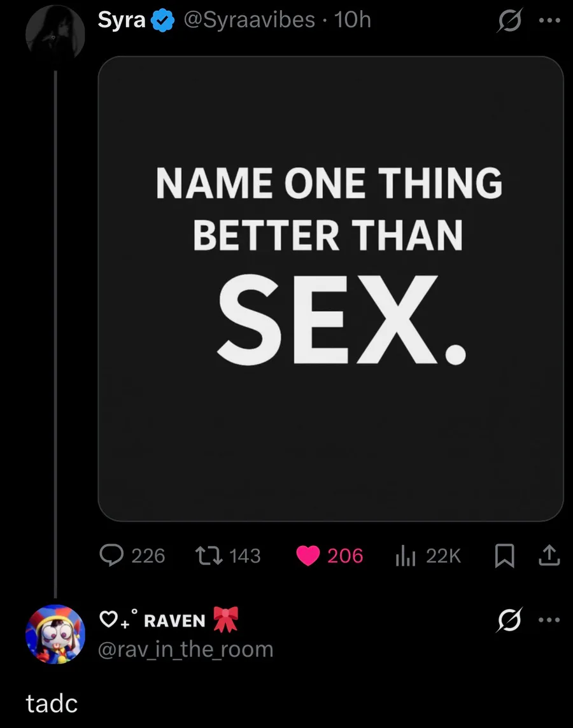Open Syra's profile picture
This screenshot has width=573, height=728.
pos(55,34)
